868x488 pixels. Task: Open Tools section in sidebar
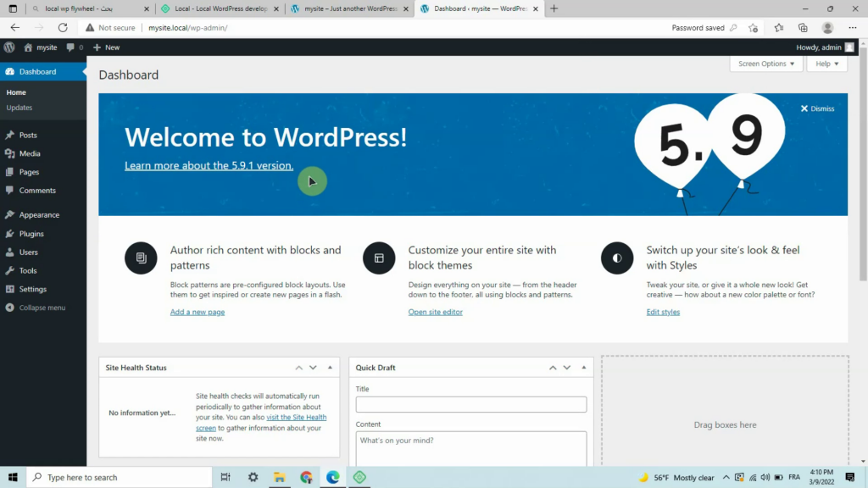point(28,270)
